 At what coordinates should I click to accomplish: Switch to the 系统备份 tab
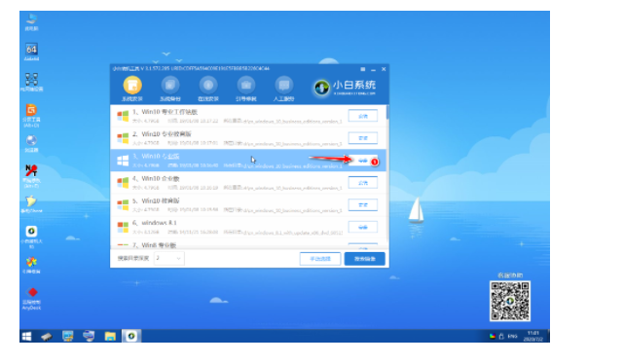coord(170,90)
